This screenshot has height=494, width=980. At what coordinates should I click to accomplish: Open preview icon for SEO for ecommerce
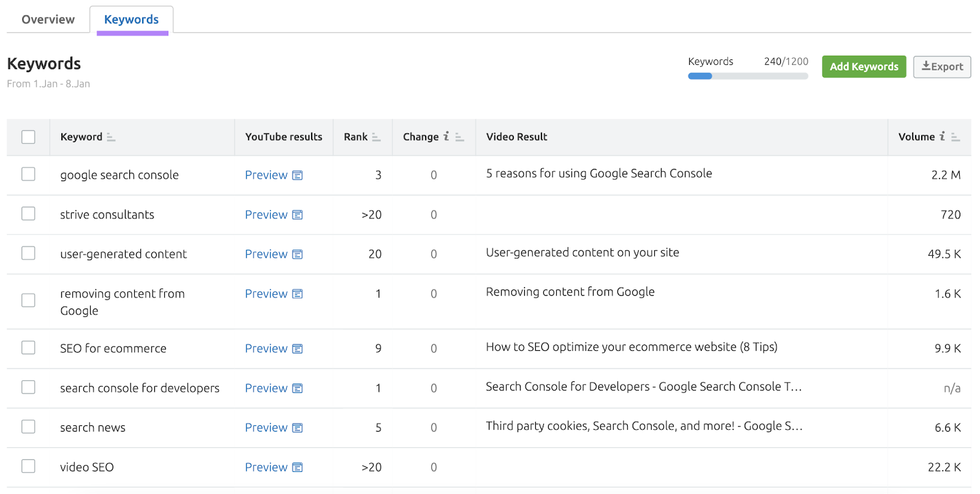[x=298, y=349]
